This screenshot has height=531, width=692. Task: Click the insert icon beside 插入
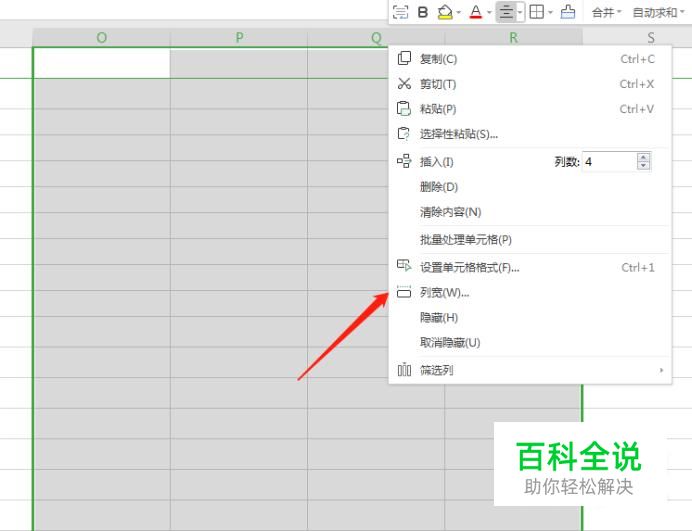404,161
